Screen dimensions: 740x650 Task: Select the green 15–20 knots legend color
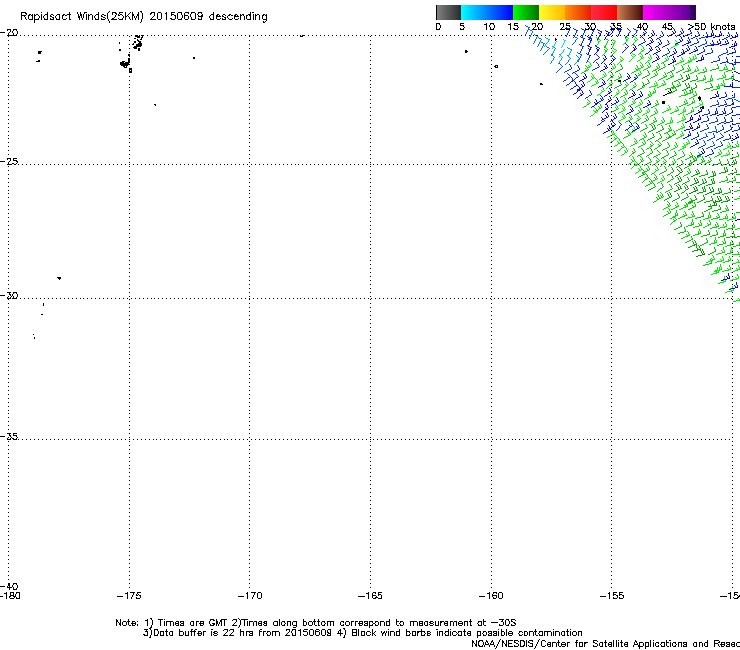tap(526, 12)
